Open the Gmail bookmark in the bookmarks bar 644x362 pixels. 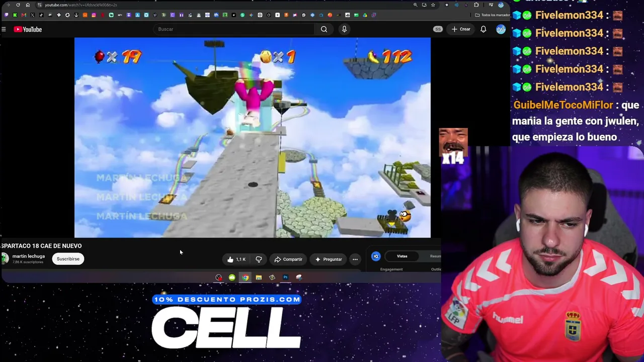pos(24,15)
